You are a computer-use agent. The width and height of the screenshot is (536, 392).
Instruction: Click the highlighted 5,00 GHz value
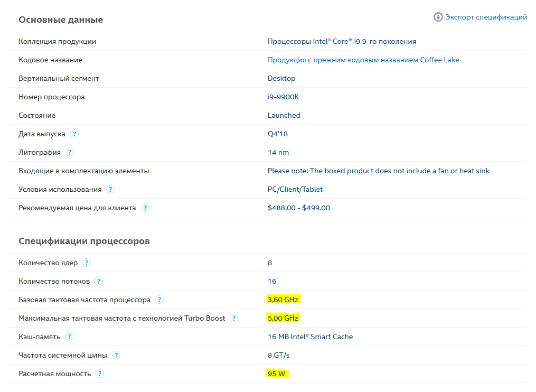tap(283, 318)
